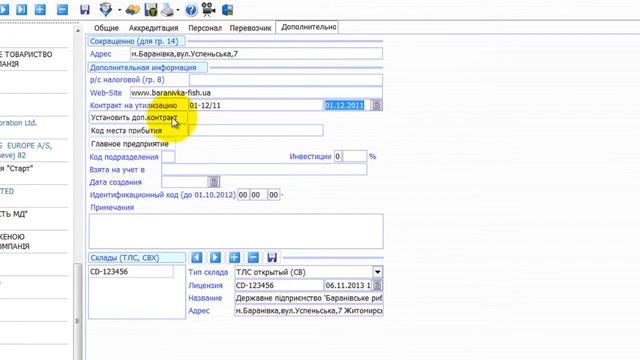Click the Код подразделения field
Image resolution: width=640 pixels, height=360 pixels.
click(x=169, y=157)
